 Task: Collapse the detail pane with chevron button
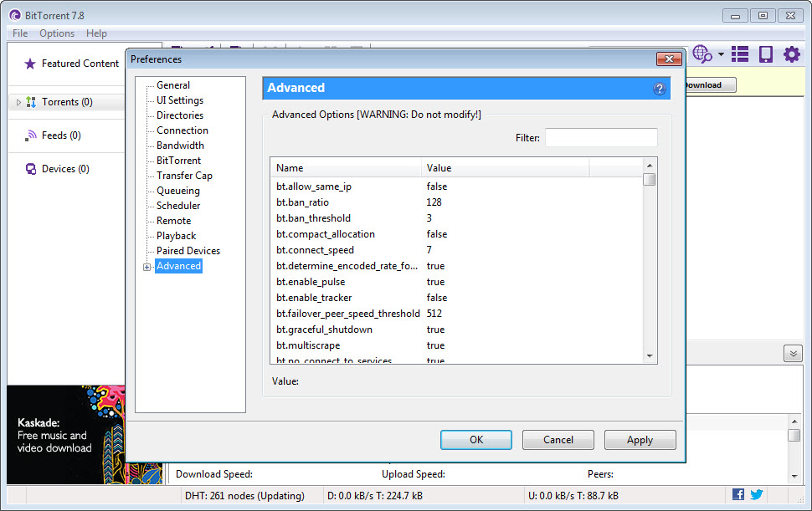(x=793, y=354)
